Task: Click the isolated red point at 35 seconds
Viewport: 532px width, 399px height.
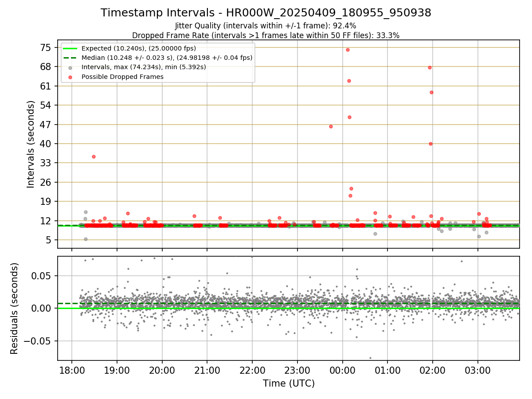Action: point(94,156)
